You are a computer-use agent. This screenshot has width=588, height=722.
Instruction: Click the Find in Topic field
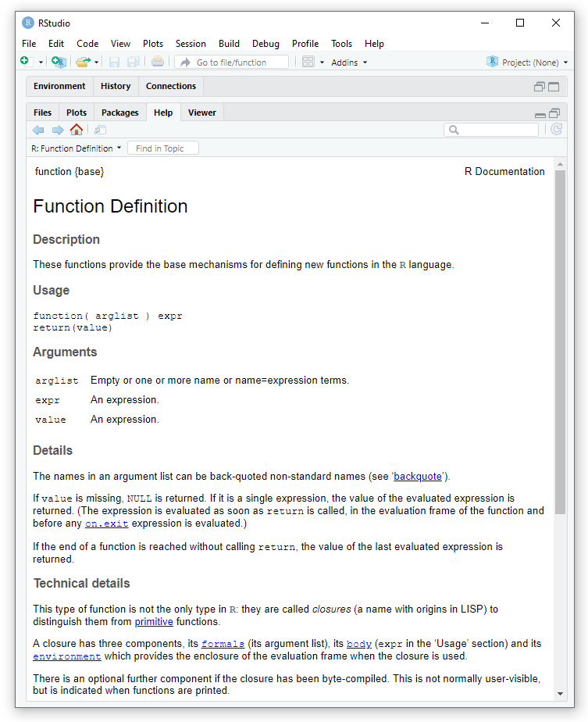(x=163, y=148)
